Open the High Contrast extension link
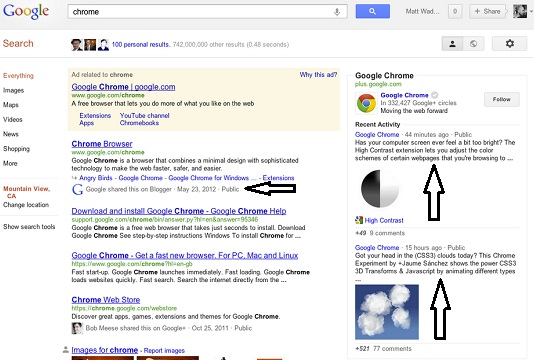The image size is (534, 360). (x=384, y=220)
